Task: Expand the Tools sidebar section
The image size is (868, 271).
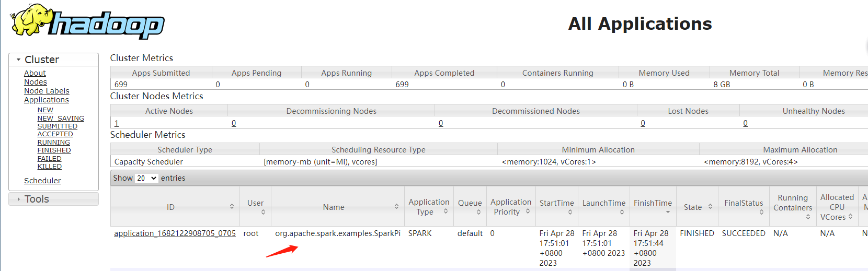Action: click(x=19, y=199)
